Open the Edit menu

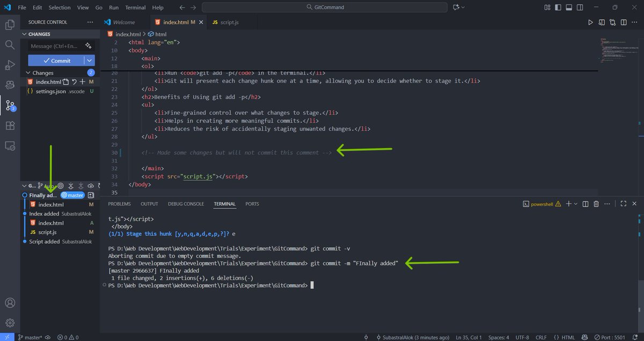[x=37, y=8]
